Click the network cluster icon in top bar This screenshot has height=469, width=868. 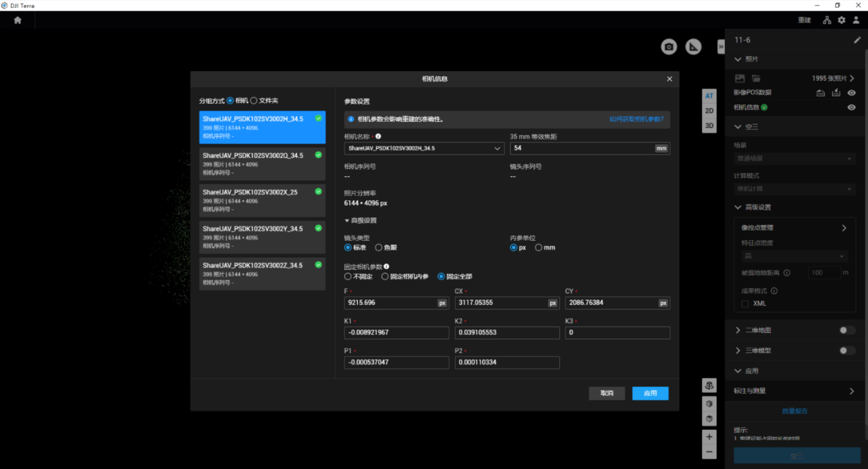tap(827, 20)
